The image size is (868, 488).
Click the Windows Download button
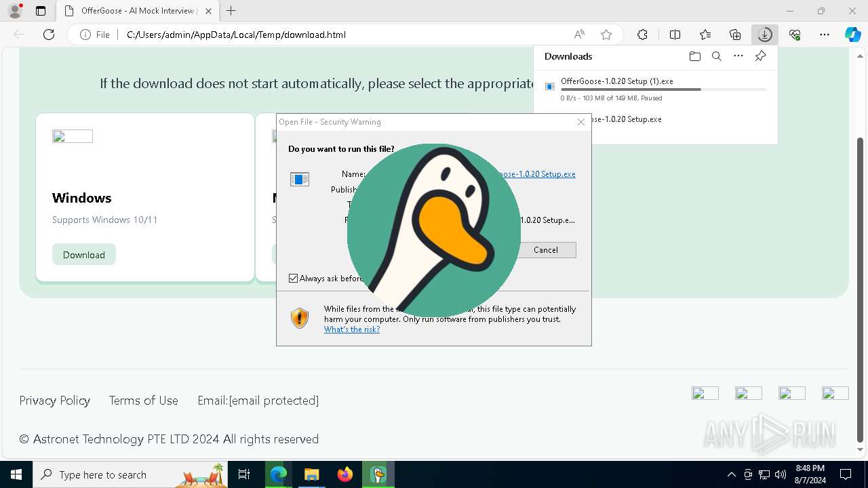(x=84, y=254)
